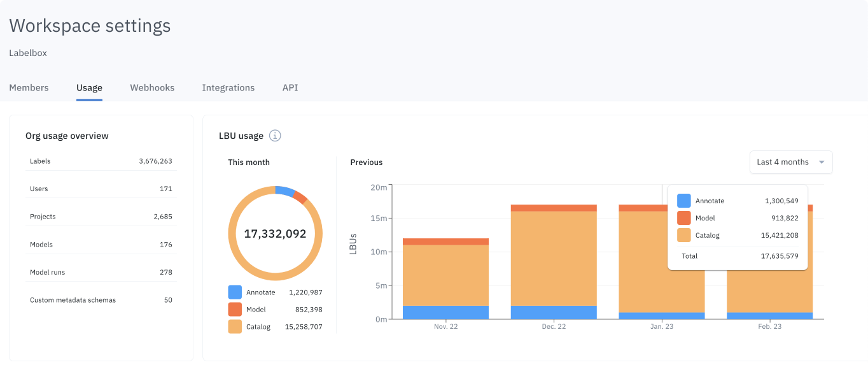Image resolution: width=868 pixels, height=367 pixels.
Task: Click the Model runs count 278
Action: (166, 272)
